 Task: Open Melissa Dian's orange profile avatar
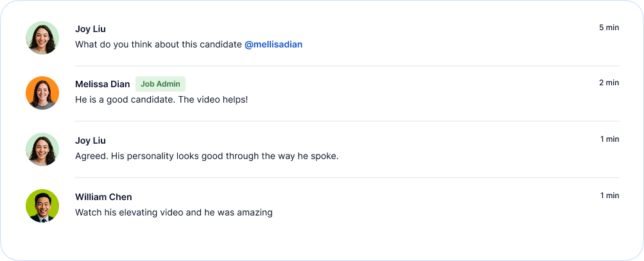pos(42,93)
